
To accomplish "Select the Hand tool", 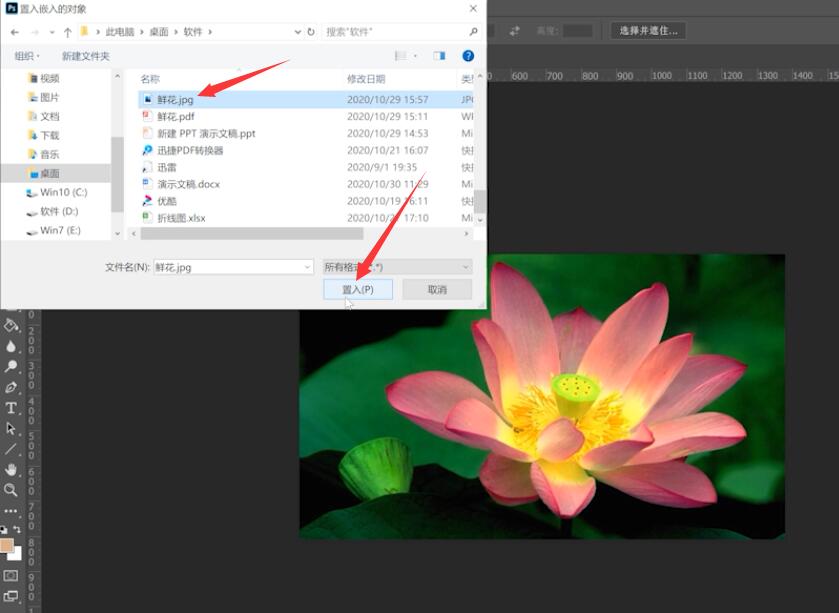I will point(11,470).
